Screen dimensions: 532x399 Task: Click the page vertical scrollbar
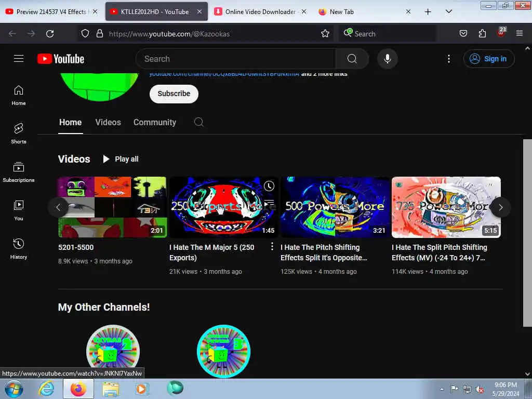(527, 233)
